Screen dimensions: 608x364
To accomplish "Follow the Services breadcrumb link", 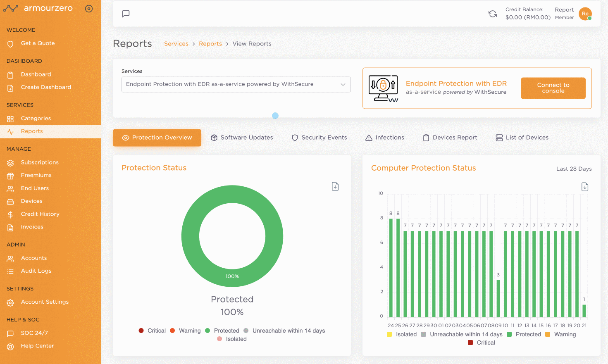I will coord(176,44).
